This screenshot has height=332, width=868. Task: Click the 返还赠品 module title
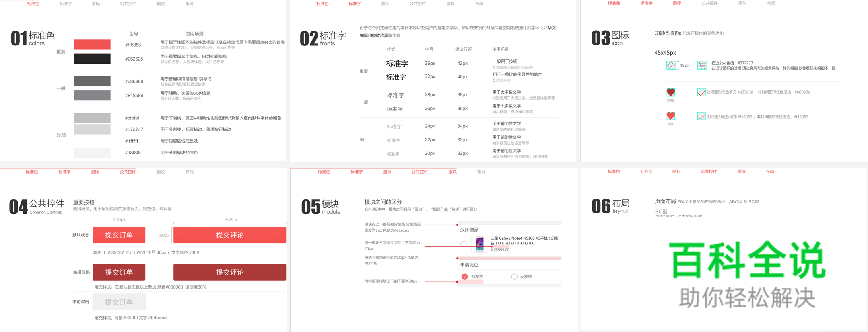point(469,230)
